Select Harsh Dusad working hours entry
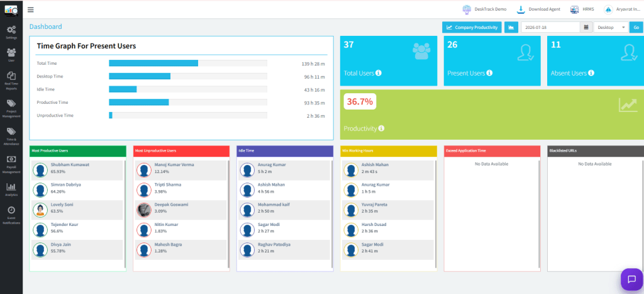Viewport: 644px width, 294px height. pyautogui.click(x=387, y=230)
